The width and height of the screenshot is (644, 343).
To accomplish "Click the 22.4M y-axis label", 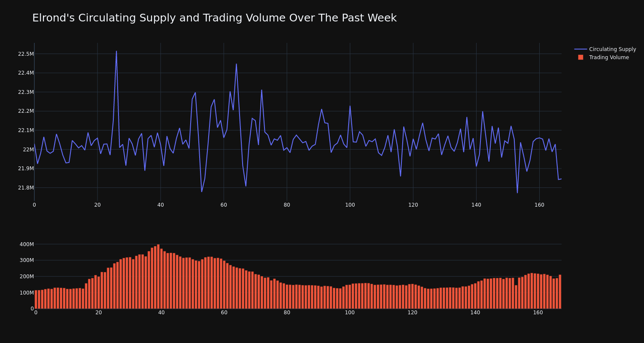I will click(26, 73).
